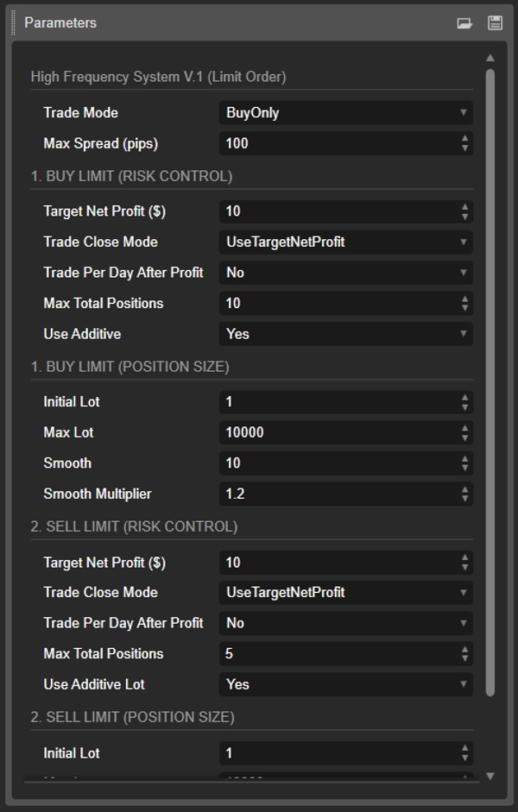This screenshot has height=812, width=518.
Task: Click the save parameters disk icon
Action: pyautogui.click(x=495, y=23)
